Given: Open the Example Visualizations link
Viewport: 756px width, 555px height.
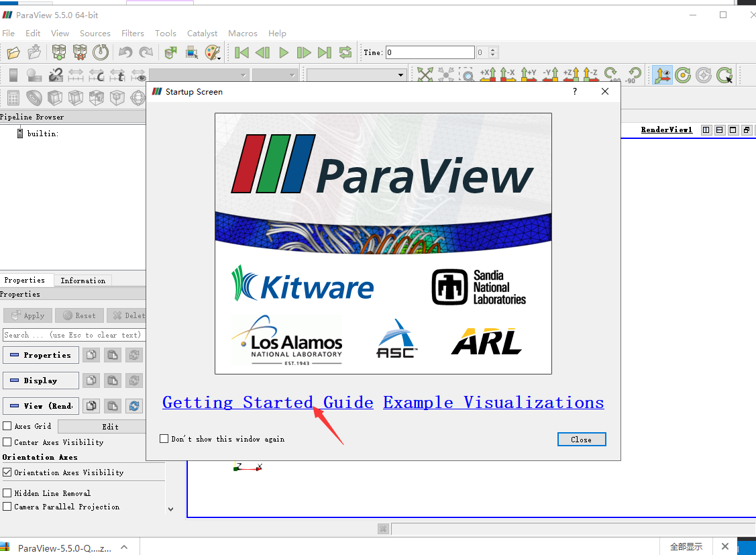Looking at the screenshot, I should tap(493, 402).
